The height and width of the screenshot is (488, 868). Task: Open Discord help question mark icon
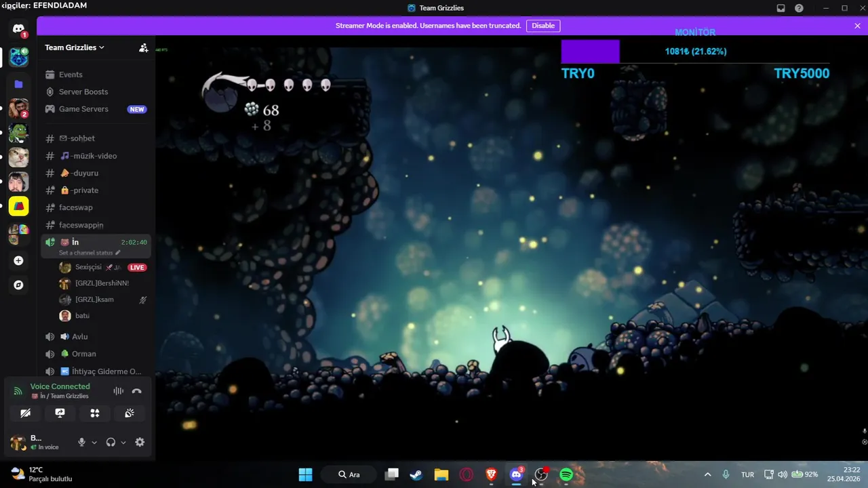(x=799, y=8)
